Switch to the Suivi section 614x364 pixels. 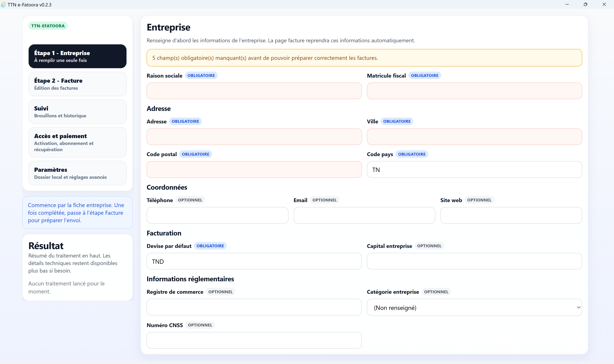pos(78,111)
